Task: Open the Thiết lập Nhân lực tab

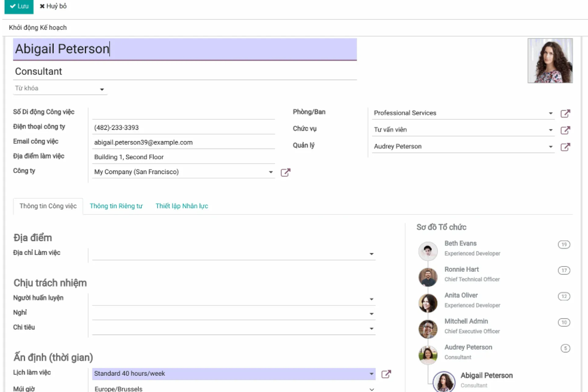Action: point(181,206)
